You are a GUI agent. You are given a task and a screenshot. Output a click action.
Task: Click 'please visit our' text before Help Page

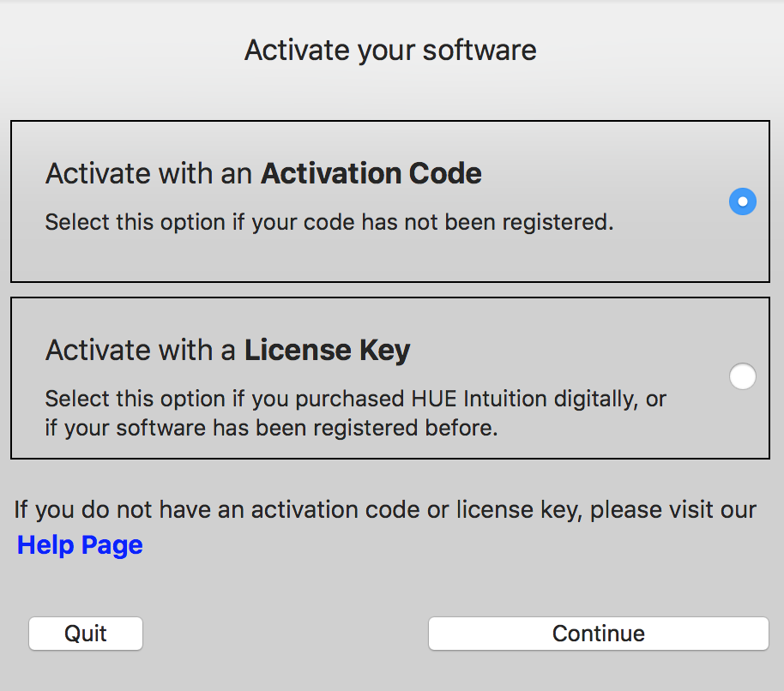tap(673, 509)
